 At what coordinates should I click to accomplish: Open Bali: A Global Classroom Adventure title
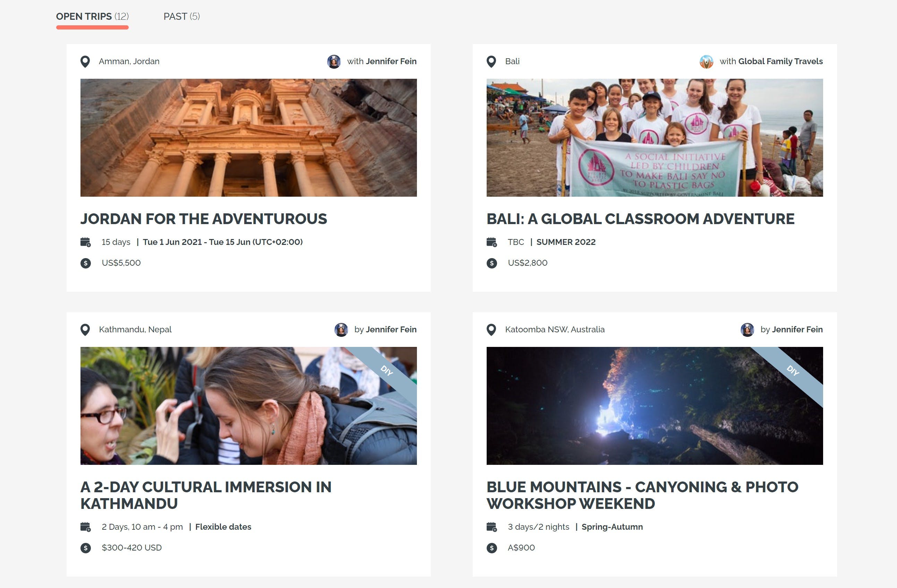tap(640, 219)
